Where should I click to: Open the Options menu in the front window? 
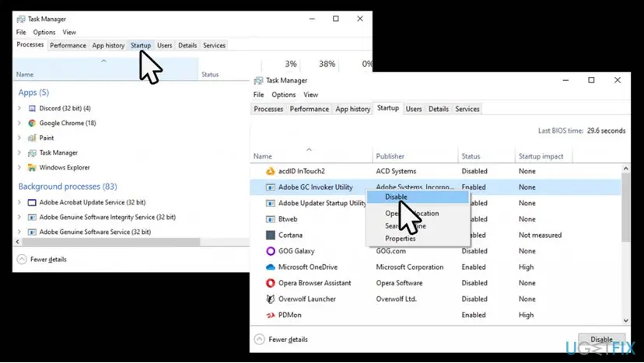pos(283,95)
